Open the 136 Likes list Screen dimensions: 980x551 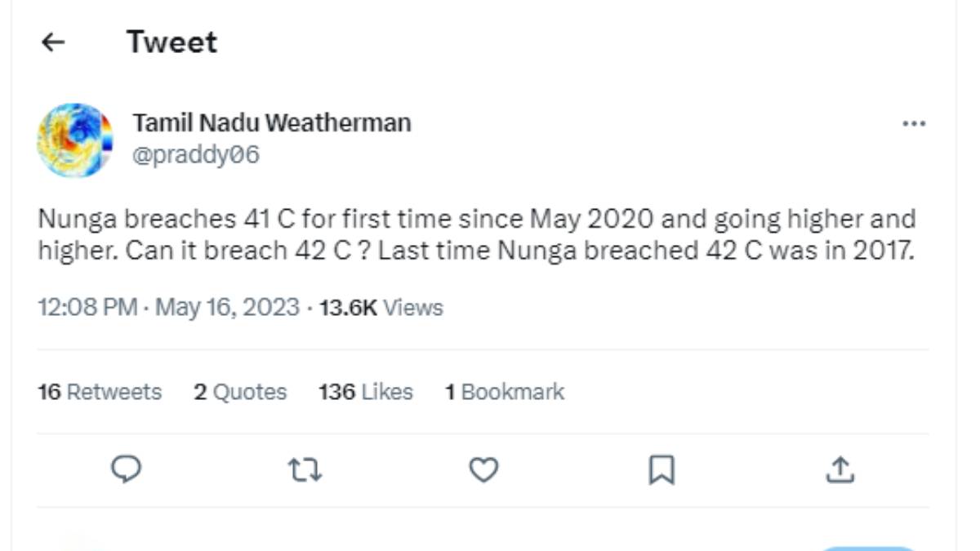(364, 392)
